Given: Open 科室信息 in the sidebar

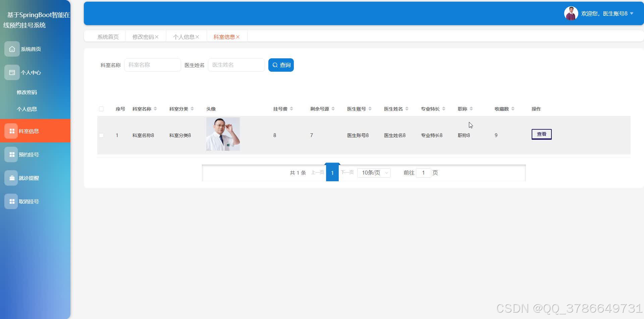Looking at the screenshot, I should coord(35,131).
